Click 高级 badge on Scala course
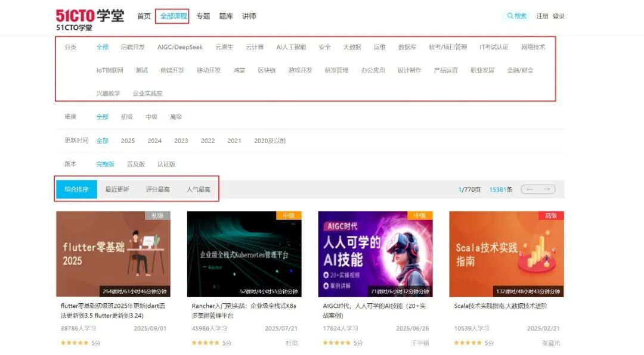This screenshot has width=644, height=355. [550, 216]
